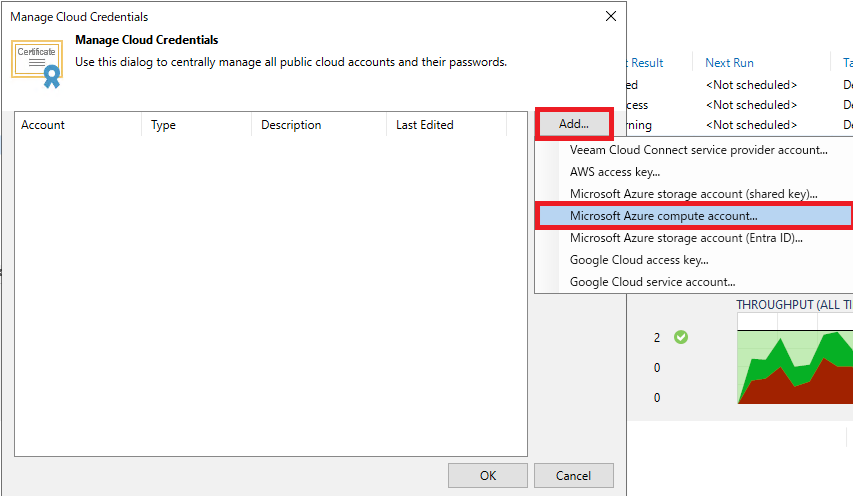853x496 pixels.
Task: Select Microsoft Azure compute account option
Action: pyautogui.click(x=694, y=216)
